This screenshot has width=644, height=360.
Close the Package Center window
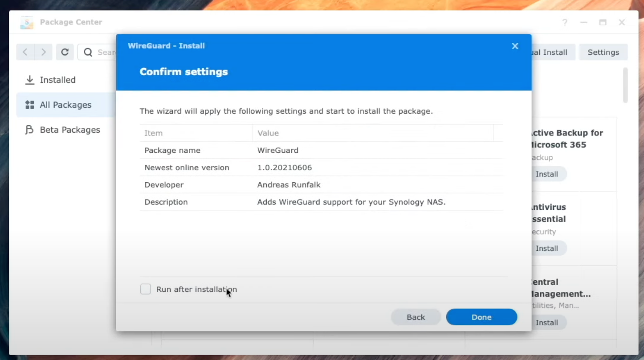[x=622, y=22]
